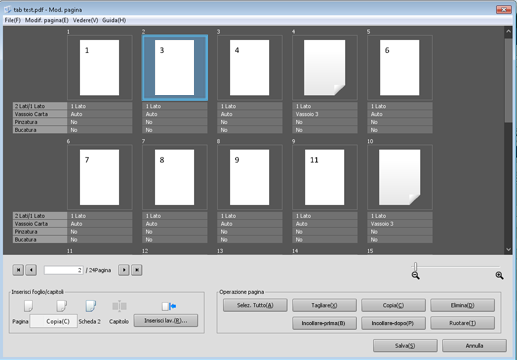Click the Capitolo chapter icon
517x360 pixels.
pos(119,306)
